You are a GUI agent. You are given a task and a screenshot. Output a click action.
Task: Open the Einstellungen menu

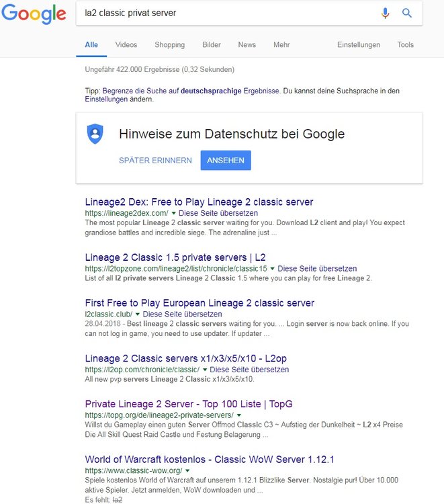pos(359,45)
